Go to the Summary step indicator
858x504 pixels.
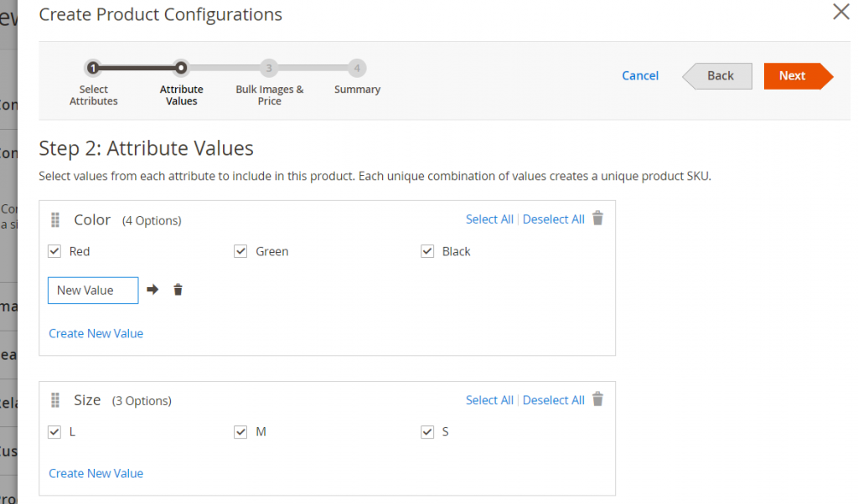tap(357, 68)
